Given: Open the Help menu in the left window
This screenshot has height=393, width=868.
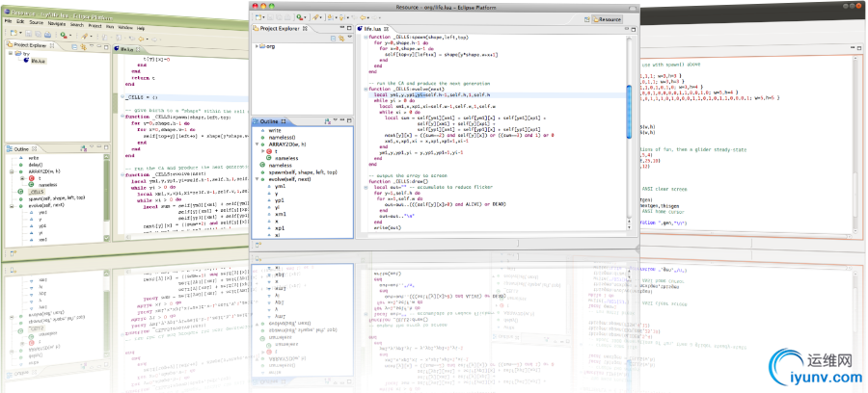Looking at the screenshot, I should (x=141, y=28).
